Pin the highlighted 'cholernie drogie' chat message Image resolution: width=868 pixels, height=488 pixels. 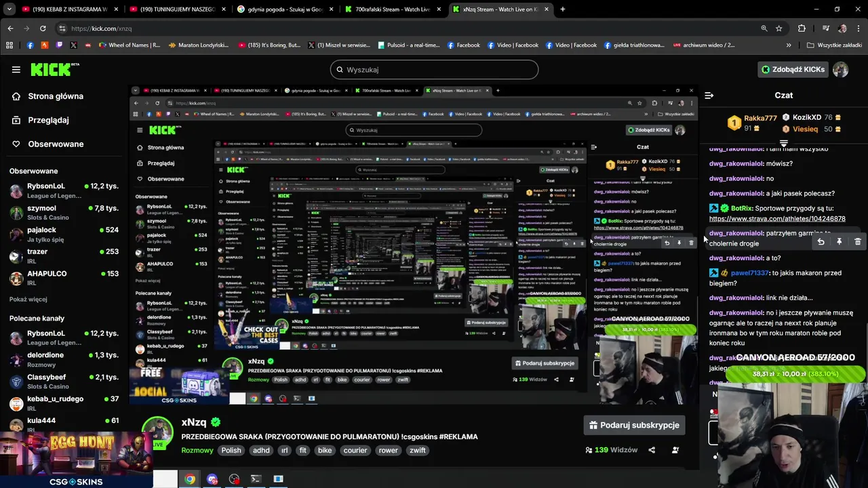pyautogui.click(x=839, y=242)
